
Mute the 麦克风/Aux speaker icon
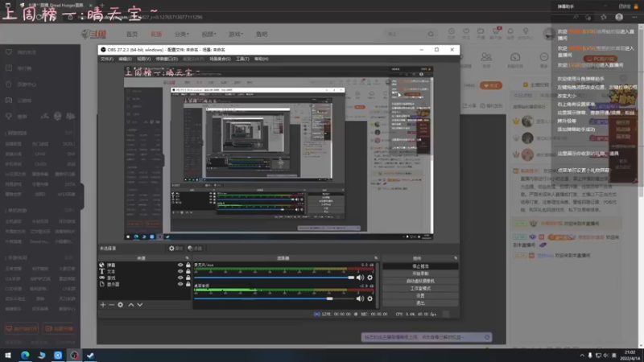click(360, 278)
